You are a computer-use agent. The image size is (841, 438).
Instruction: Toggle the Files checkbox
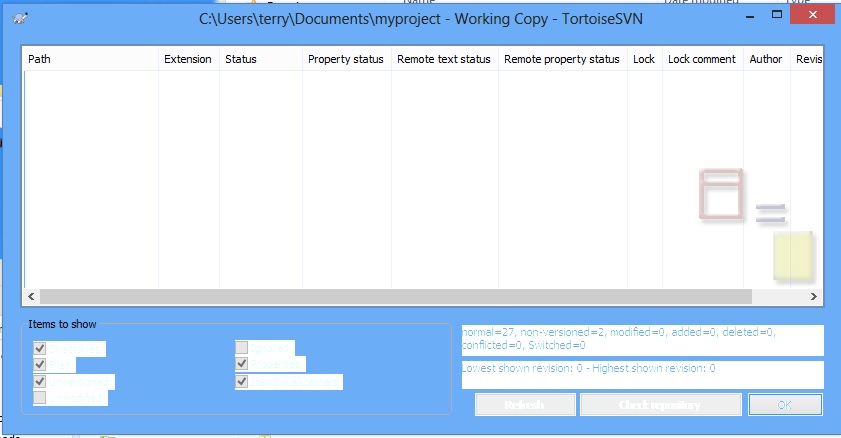click(x=39, y=365)
